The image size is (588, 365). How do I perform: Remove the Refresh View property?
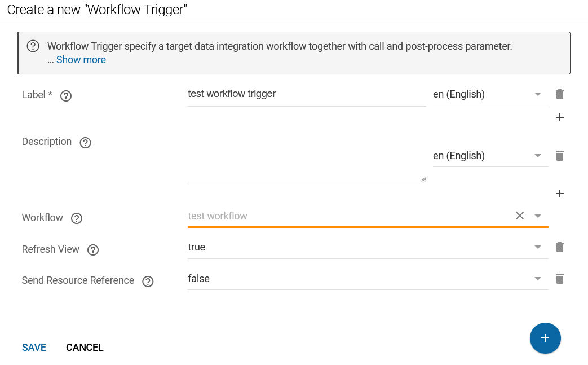coord(559,247)
